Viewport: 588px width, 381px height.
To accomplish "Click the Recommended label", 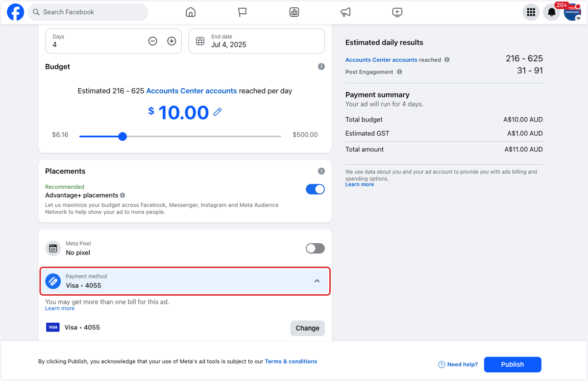I will pos(65,187).
